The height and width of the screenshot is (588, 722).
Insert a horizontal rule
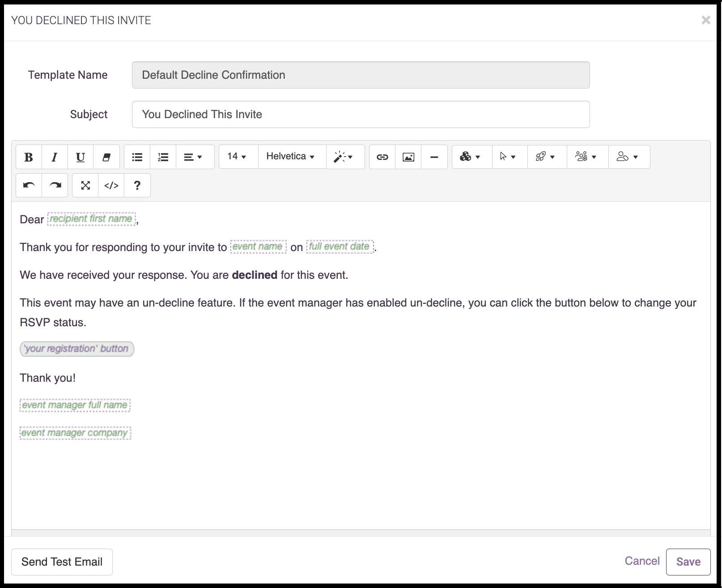pyautogui.click(x=434, y=157)
